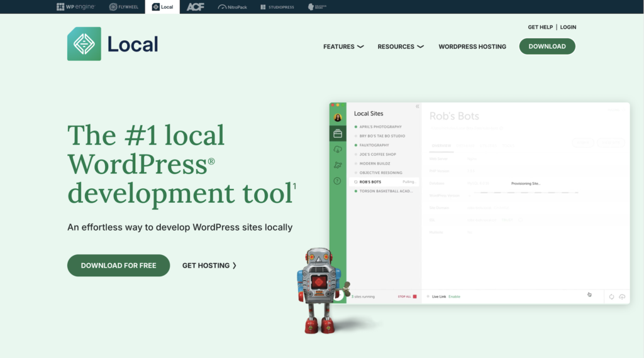The width and height of the screenshot is (644, 358).
Task: Collapse the Local Sites panel chevrons
Action: point(418,106)
